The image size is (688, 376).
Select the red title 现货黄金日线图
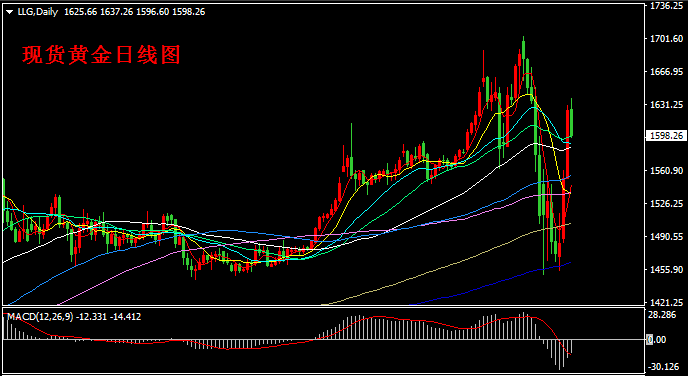click(x=101, y=55)
